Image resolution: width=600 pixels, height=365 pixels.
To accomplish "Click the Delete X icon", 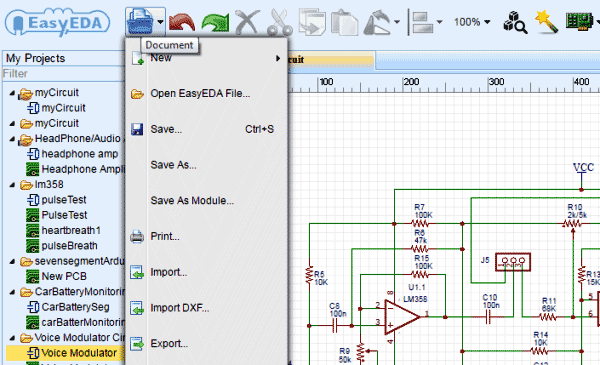I will pyautogui.click(x=247, y=22).
